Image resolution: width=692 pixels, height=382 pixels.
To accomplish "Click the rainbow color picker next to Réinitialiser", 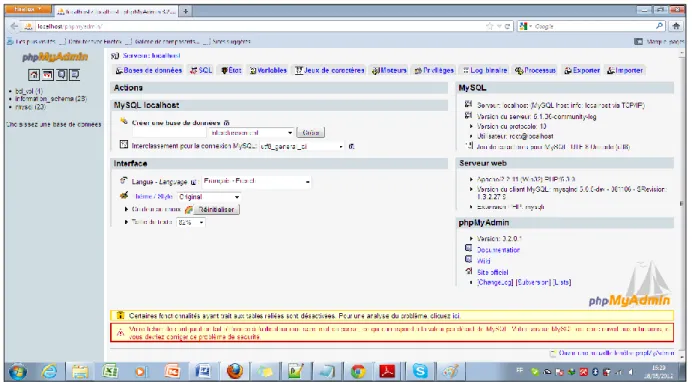I will pos(189,210).
